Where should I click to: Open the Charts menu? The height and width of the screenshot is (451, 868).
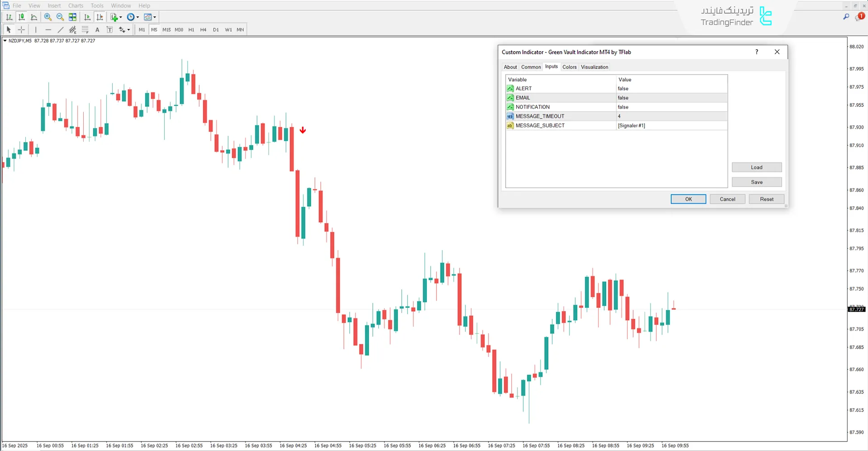[76, 5]
